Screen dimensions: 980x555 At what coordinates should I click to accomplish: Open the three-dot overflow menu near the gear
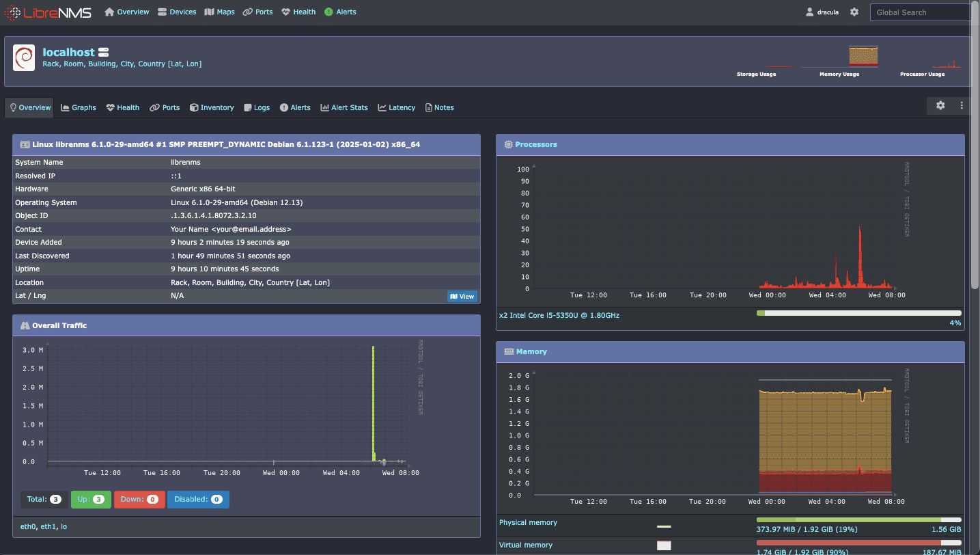pos(962,105)
